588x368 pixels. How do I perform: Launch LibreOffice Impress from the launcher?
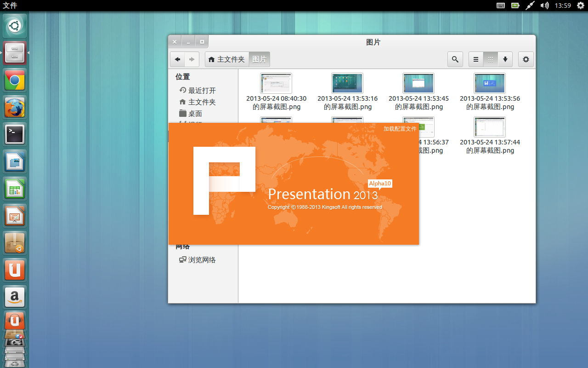(15, 216)
